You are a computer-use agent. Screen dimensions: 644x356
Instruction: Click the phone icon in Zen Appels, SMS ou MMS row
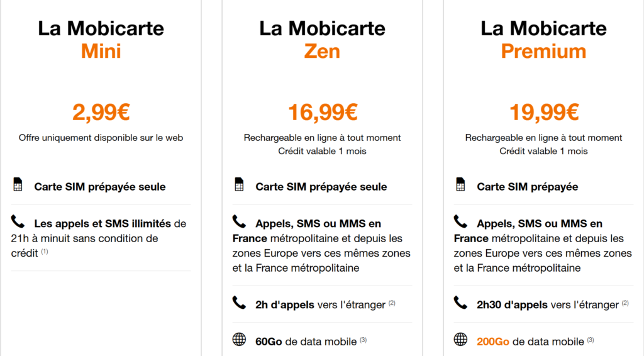click(x=239, y=222)
